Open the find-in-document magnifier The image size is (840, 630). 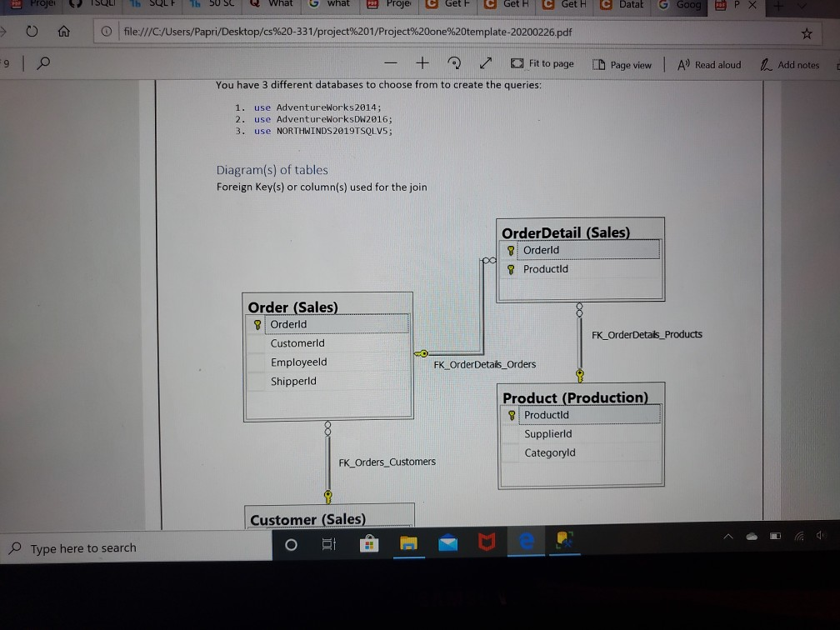(x=43, y=63)
